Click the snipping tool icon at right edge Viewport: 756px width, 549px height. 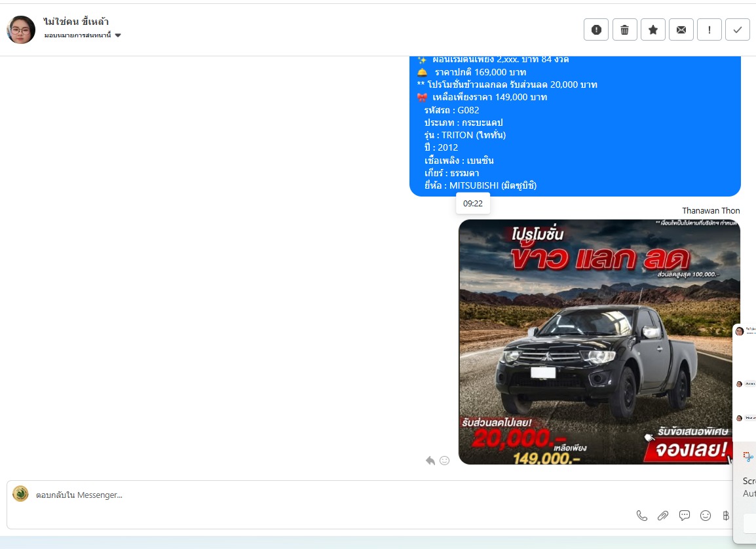pos(748,457)
